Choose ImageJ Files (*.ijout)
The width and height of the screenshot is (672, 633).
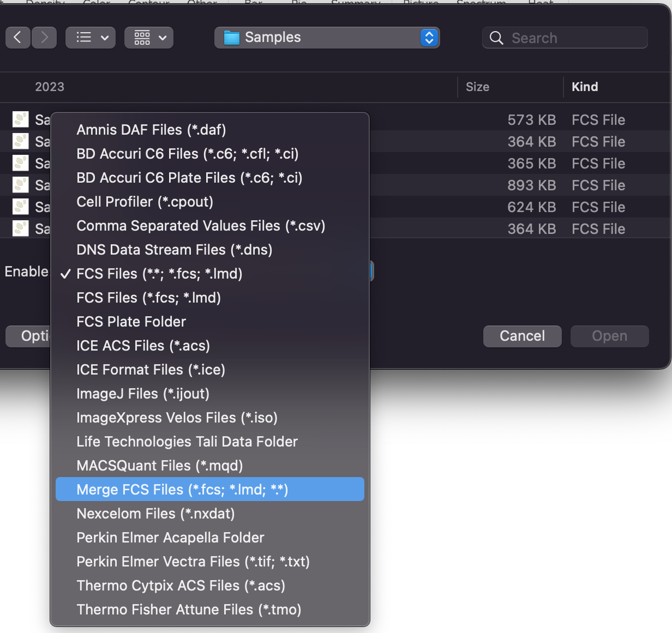(210, 394)
